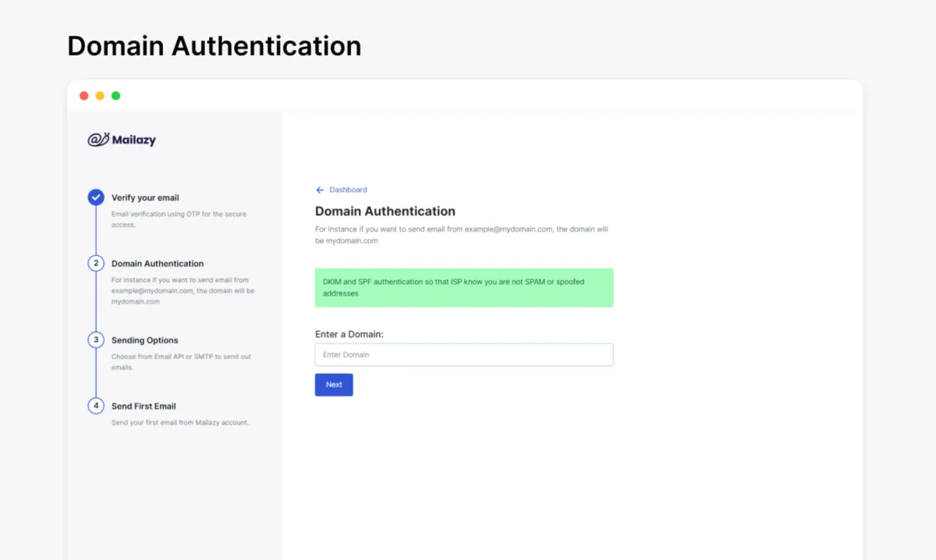The image size is (936, 560).
Task: Select the step 3 circle icon
Action: [x=96, y=340]
